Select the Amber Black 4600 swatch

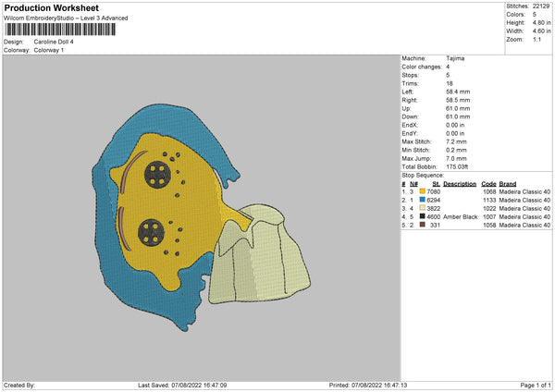(422, 216)
